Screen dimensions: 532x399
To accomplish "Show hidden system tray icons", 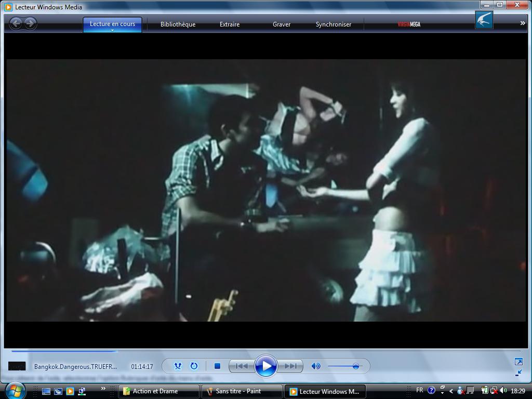I will [451, 391].
